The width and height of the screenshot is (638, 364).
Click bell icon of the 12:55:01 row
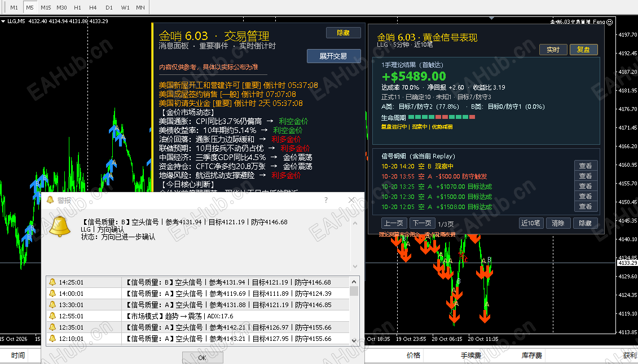coord(52,316)
